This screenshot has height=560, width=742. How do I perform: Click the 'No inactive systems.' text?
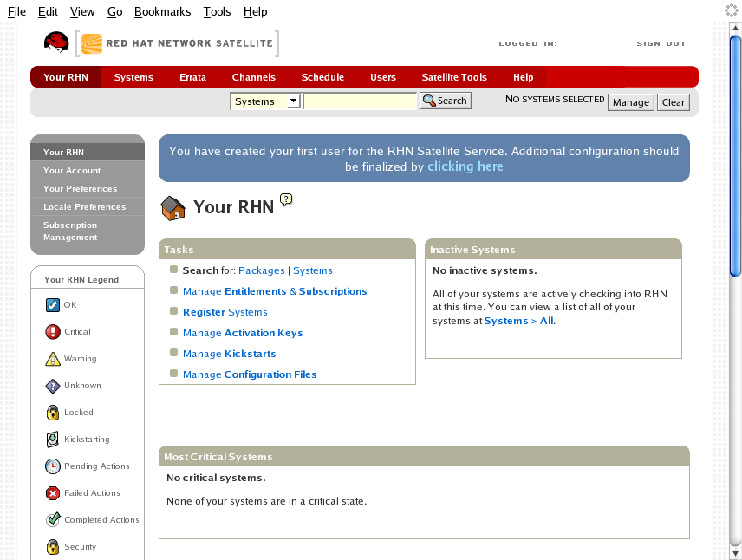click(x=485, y=270)
